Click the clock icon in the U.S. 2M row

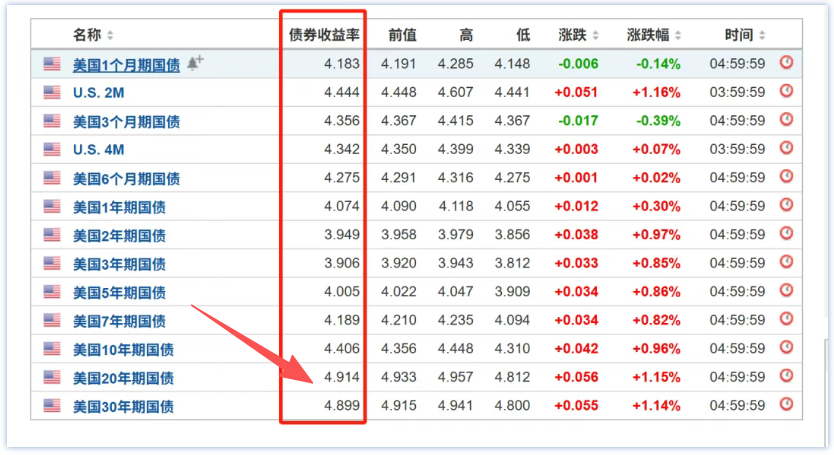tap(786, 91)
